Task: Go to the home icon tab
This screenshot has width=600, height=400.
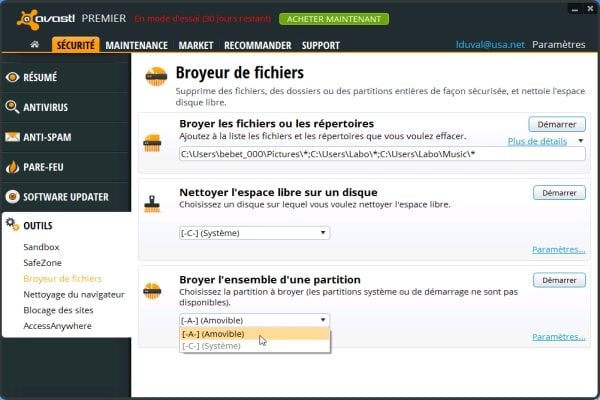Action: pyautogui.click(x=35, y=45)
